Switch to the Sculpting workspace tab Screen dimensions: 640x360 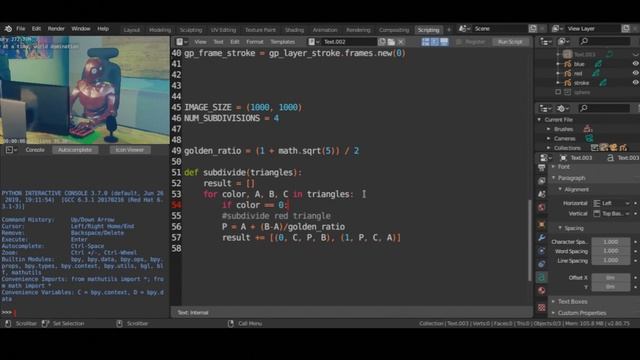191,30
